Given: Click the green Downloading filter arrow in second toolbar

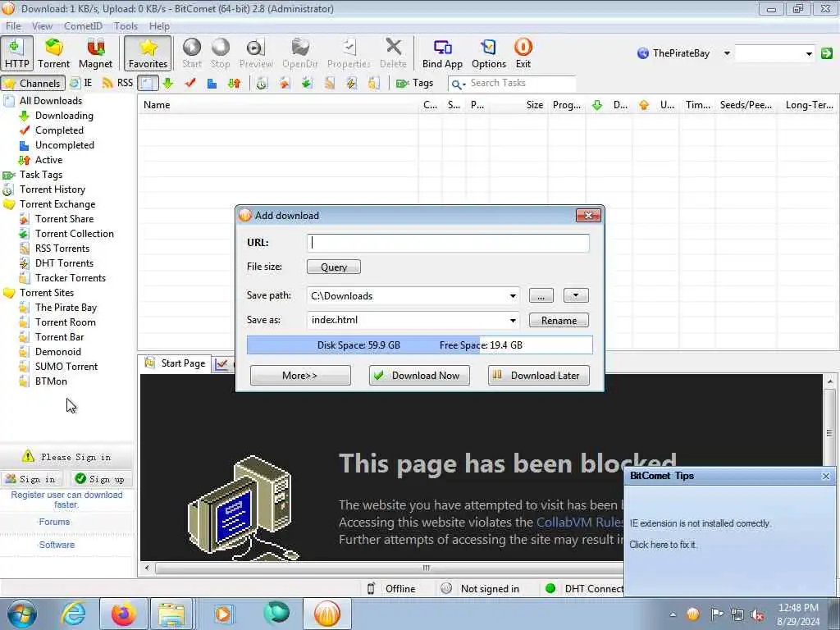Looking at the screenshot, I should (x=168, y=83).
